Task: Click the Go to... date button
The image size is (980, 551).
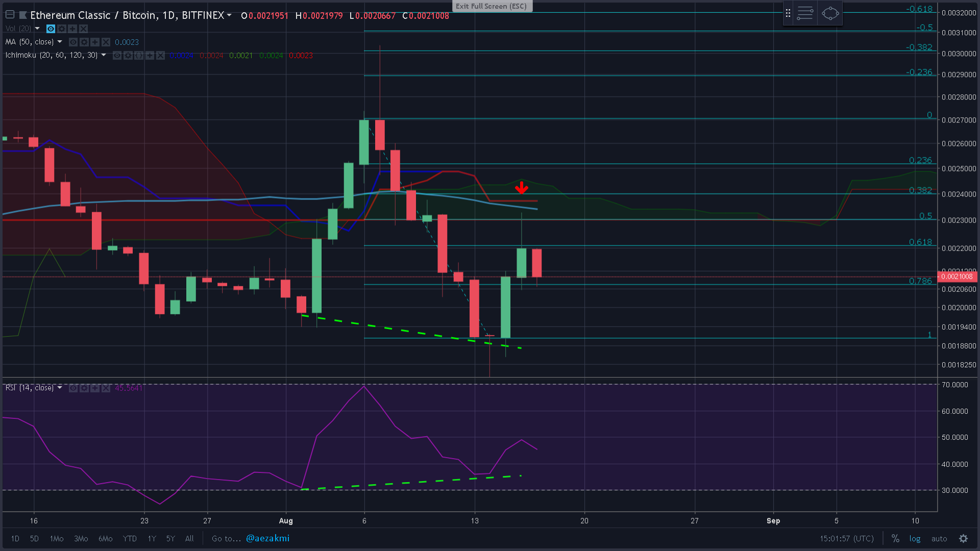Action: point(226,538)
